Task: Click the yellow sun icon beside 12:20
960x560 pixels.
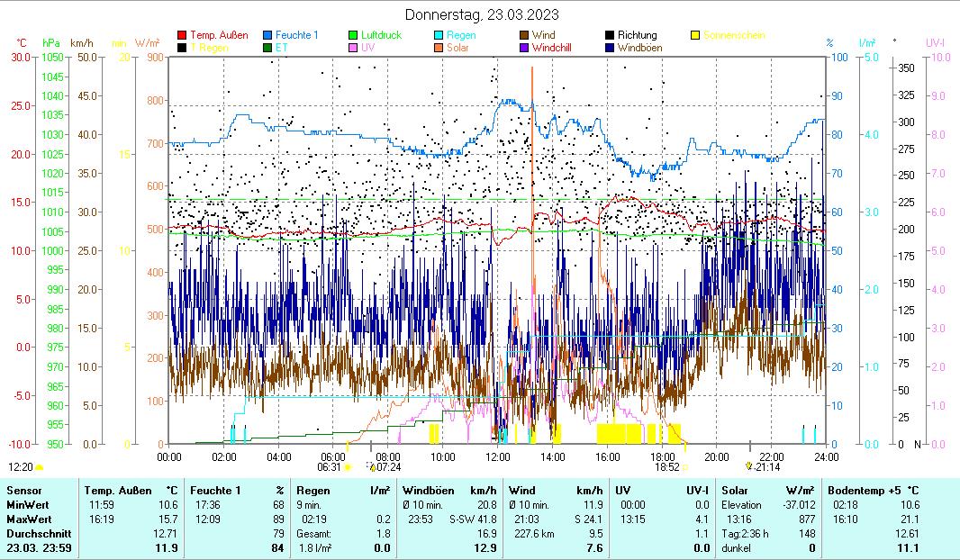Action: [40, 467]
